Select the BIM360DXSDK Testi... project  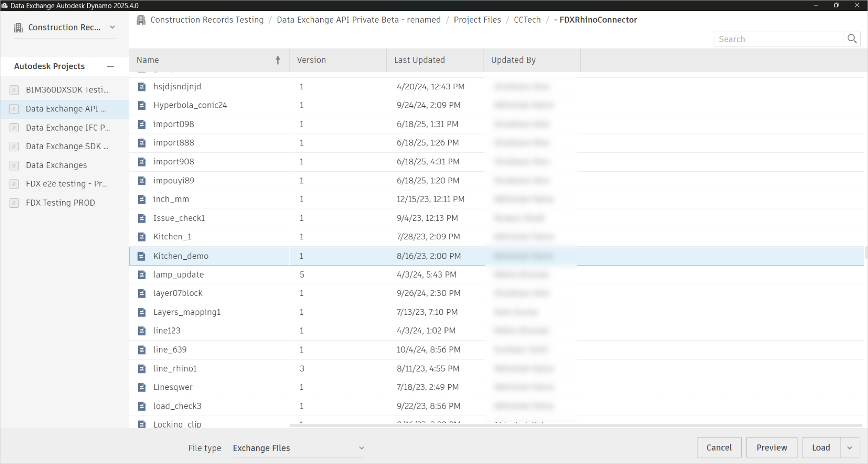click(65, 90)
